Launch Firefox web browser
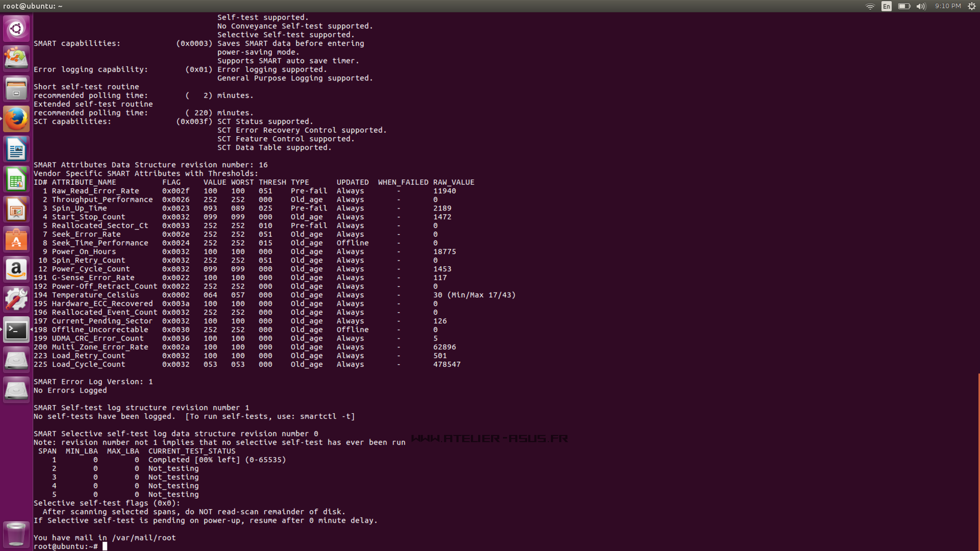Image resolution: width=980 pixels, height=551 pixels. tap(16, 119)
